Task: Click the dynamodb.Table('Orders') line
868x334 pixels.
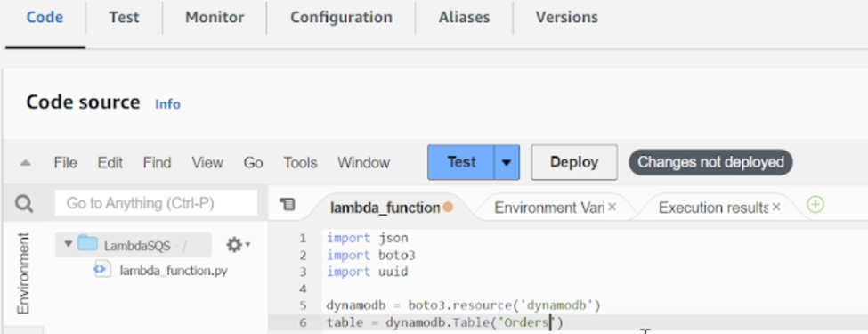Action: point(444,322)
